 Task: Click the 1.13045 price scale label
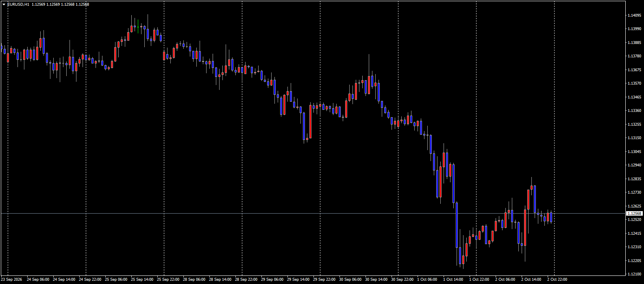click(x=634, y=152)
